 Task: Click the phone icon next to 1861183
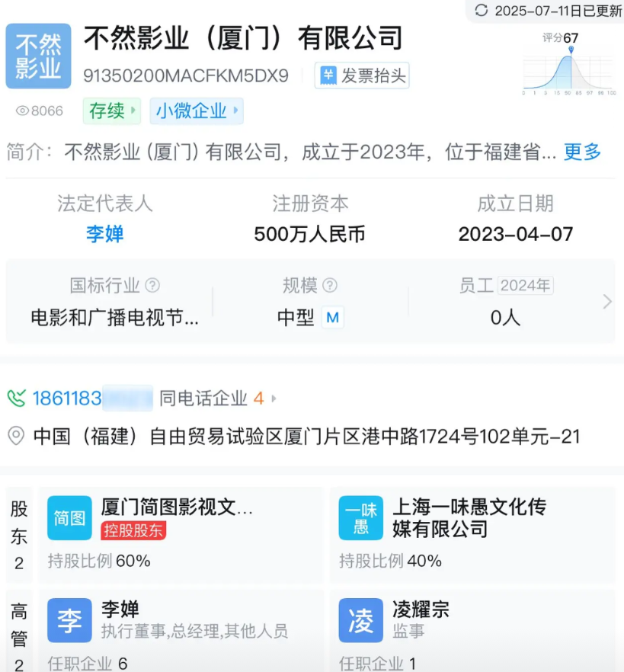[17, 398]
